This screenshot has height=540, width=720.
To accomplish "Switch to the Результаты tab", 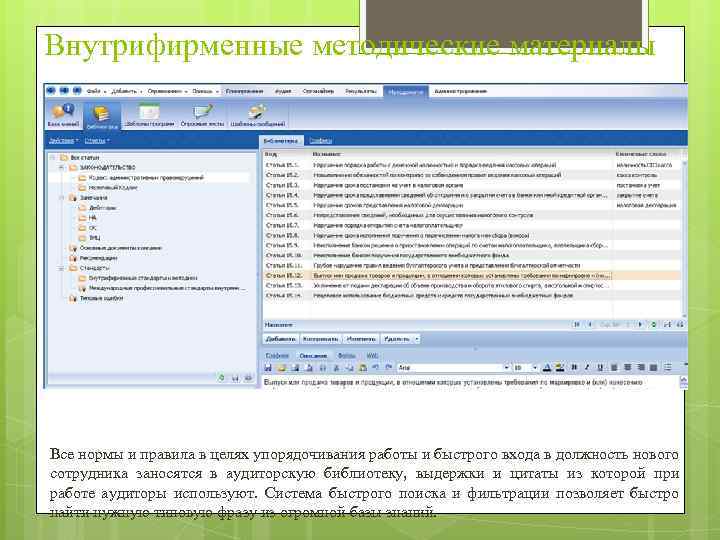I will click(360, 91).
